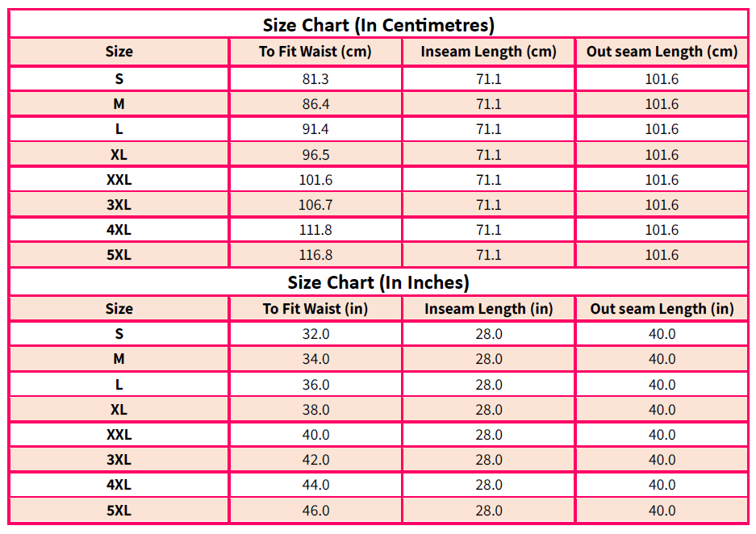Click the Size Chart (In Inches) heading
The width and height of the screenshot is (756, 534).
click(378, 282)
